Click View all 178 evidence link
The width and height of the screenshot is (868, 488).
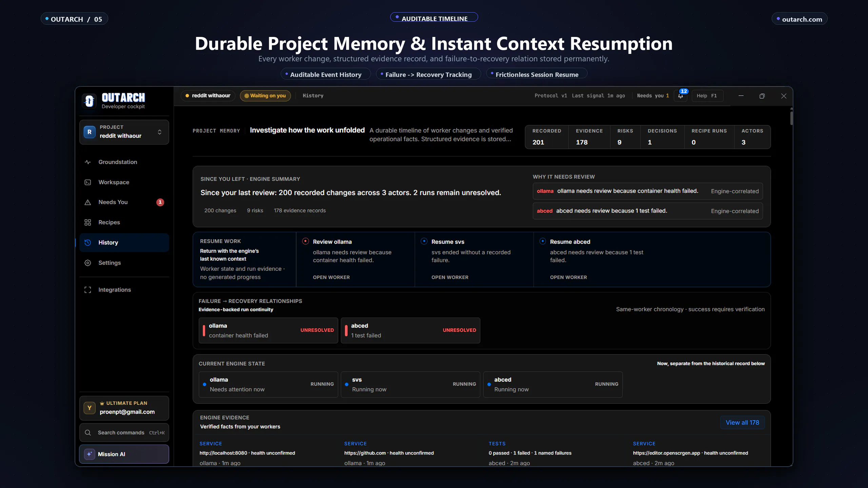[x=742, y=423]
